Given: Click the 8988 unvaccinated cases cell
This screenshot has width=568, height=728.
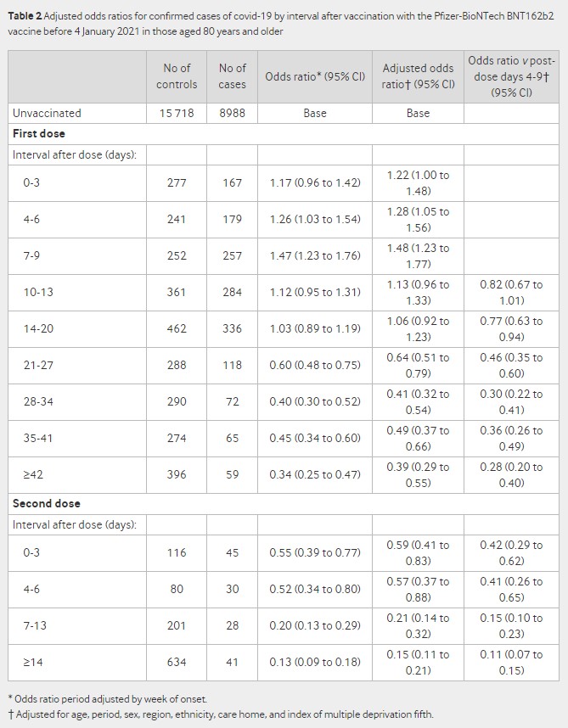Looking at the screenshot, I should (x=232, y=113).
